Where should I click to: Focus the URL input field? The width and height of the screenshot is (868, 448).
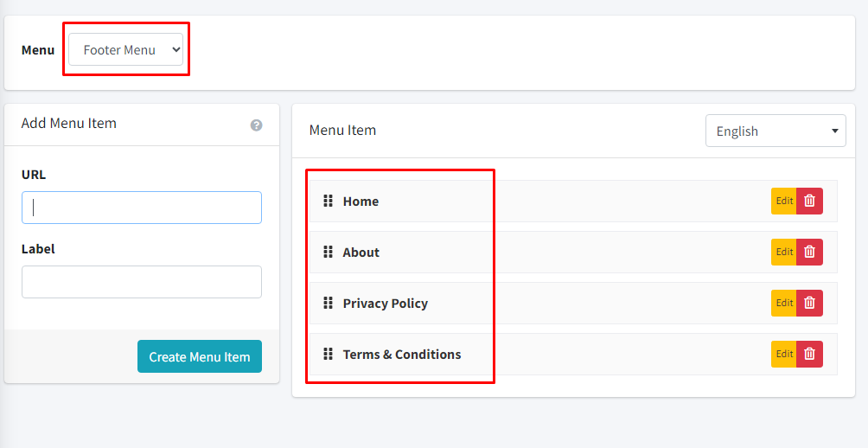pyautogui.click(x=142, y=208)
